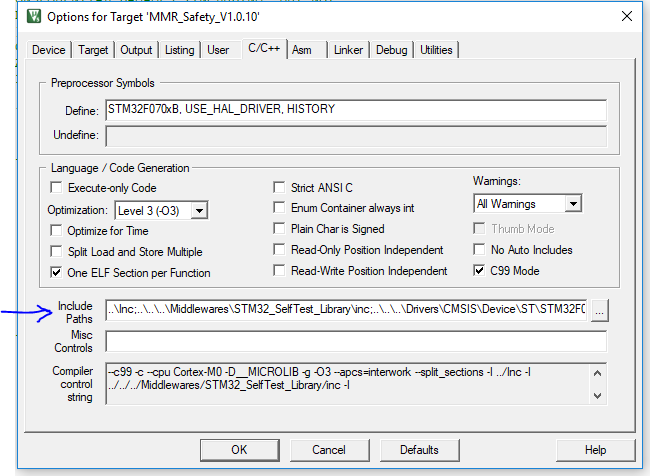Image resolution: width=650 pixels, height=476 pixels.
Task: Click the Undefine input field
Action: click(x=356, y=136)
